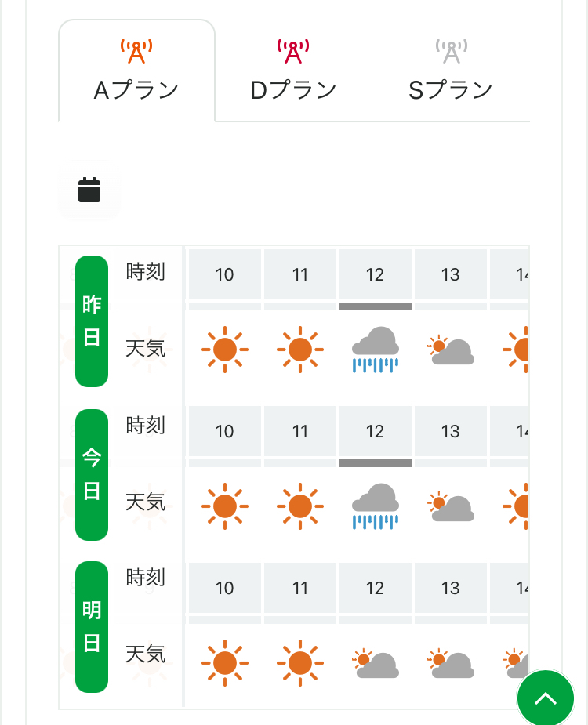Click yesterday's 10 o'clock sunny icon
588x725 pixels.
pyautogui.click(x=225, y=350)
